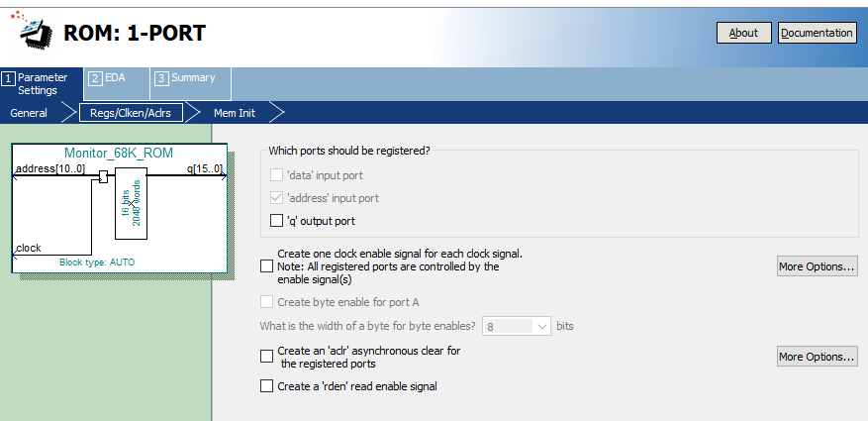
Task: Toggle the clock enable signal checkbox
Action: (266, 265)
